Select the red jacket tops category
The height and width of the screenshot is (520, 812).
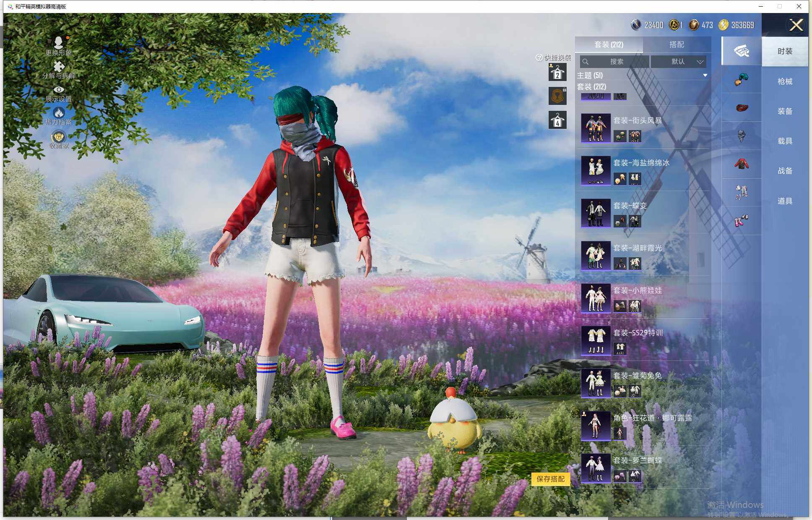coord(741,164)
